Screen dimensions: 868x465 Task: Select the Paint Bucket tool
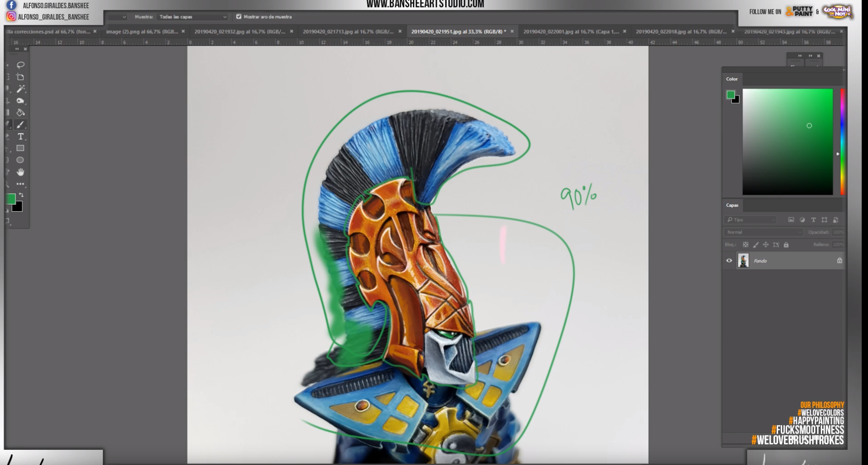(x=20, y=113)
